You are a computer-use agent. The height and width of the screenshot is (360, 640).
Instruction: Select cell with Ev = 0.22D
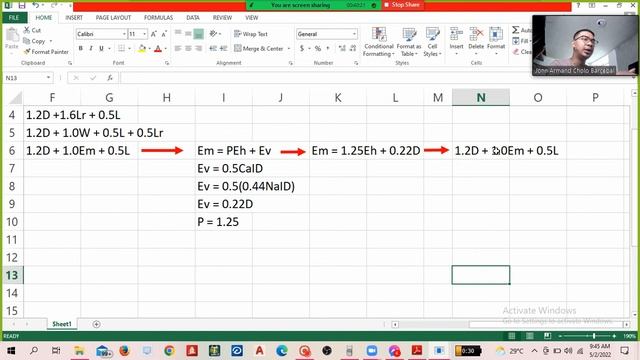(224, 204)
